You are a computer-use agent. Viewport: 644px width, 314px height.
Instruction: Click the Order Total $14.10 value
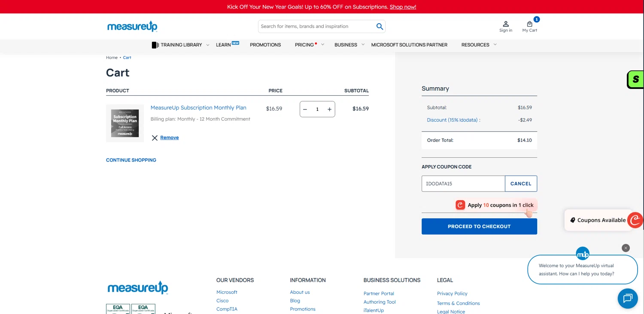(x=525, y=140)
